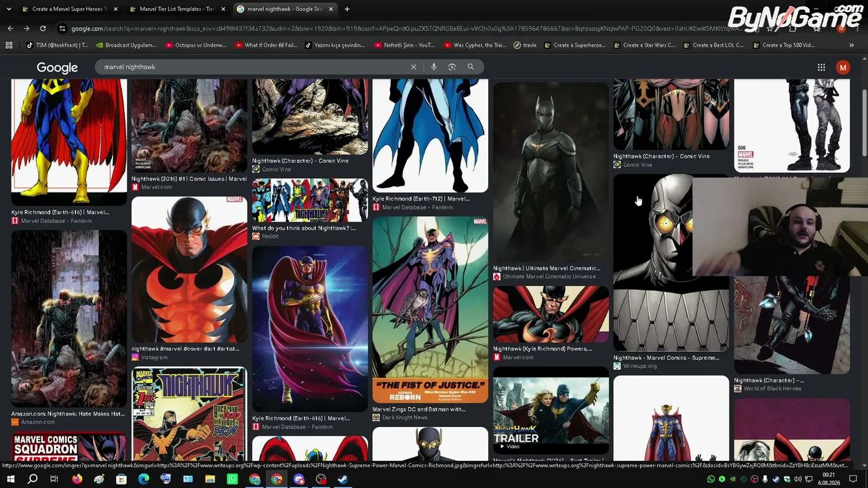Launch Firefox from the taskbar
This screenshot has height=488, width=868.
(x=77, y=479)
